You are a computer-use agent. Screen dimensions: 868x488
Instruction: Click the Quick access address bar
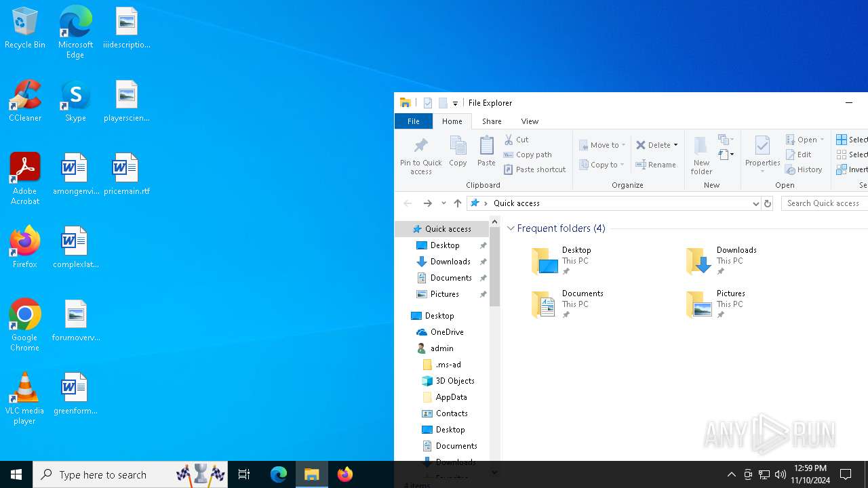[614, 203]
